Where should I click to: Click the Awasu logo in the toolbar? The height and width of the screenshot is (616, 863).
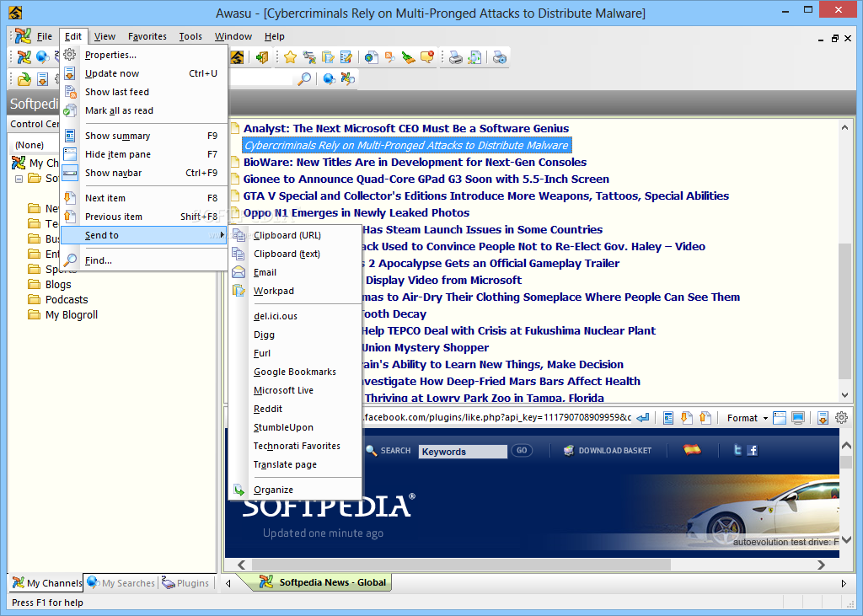click(x=237, y=57)
